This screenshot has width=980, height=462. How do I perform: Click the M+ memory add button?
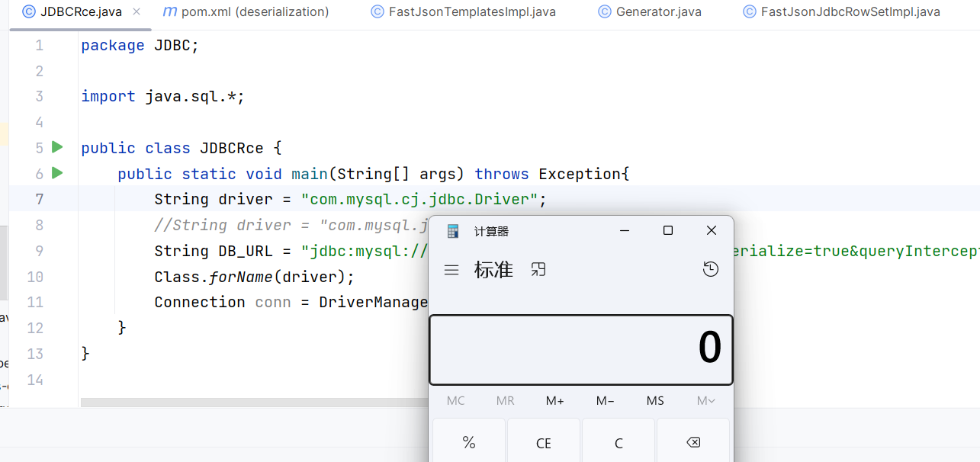coord(554,401)
